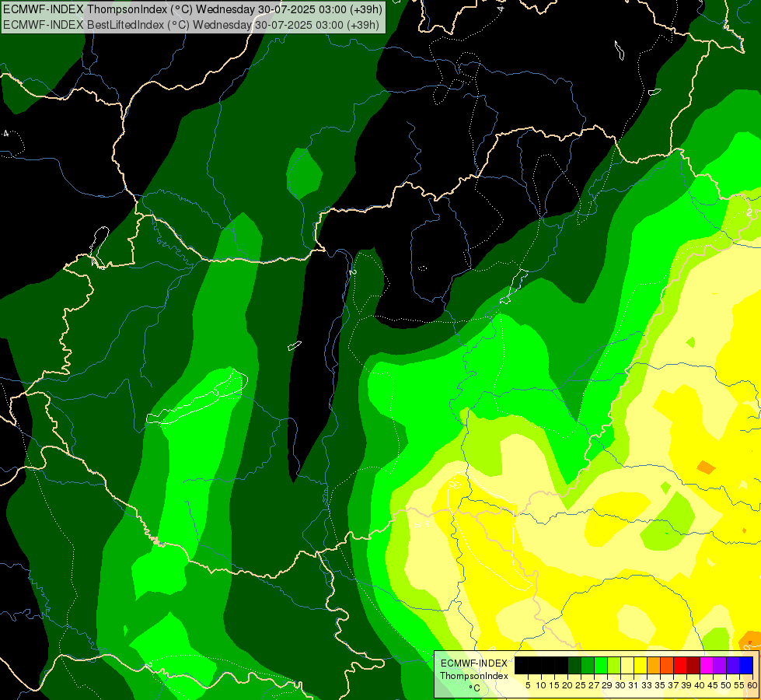Click the legend's ECMWF-INDEX label
This screenshot has width=761, height=700.
pos(473,663)
